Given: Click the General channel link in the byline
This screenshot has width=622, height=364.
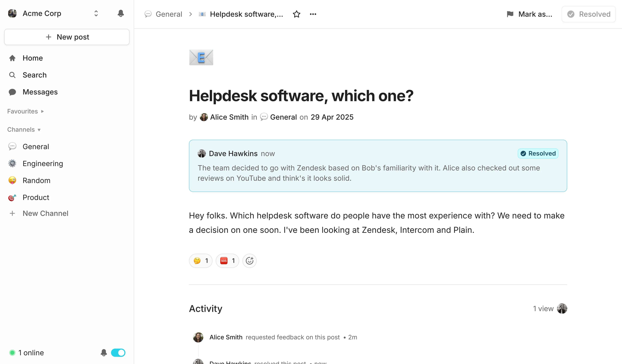Looking at the screenshot, I should [283, 117].
